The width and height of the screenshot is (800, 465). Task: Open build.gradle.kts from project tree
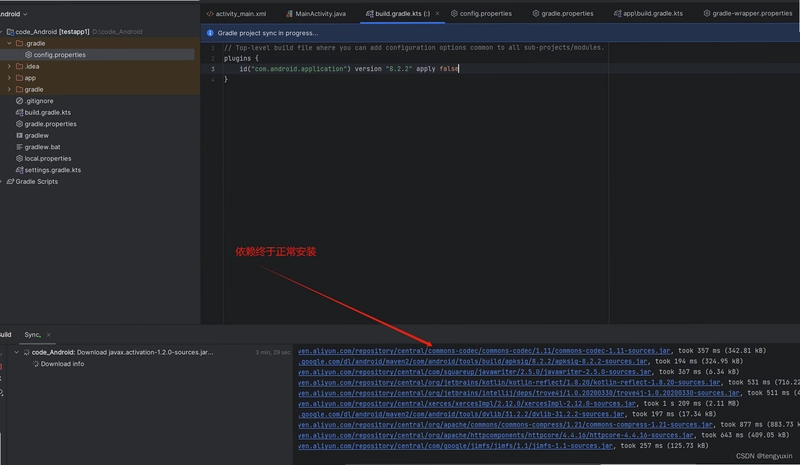tap(47, 112)
